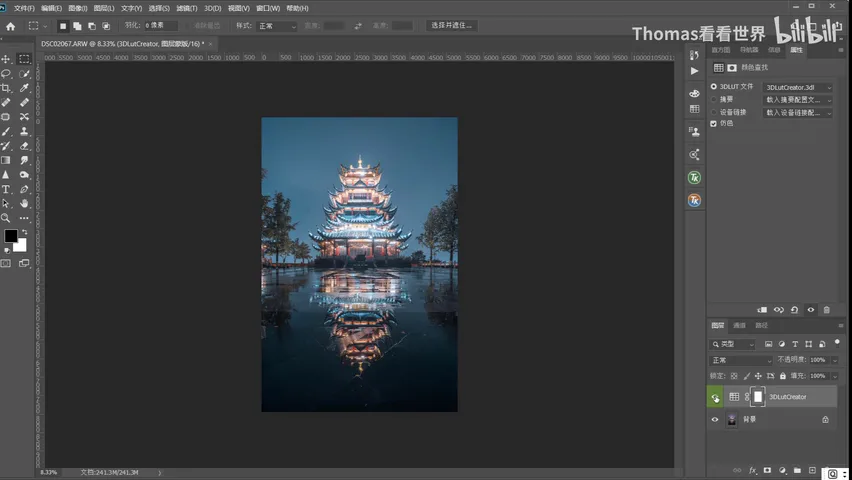Screen dimensions: 852x480
Task: Select the 摘要 radio button
Action: [713, 99]
